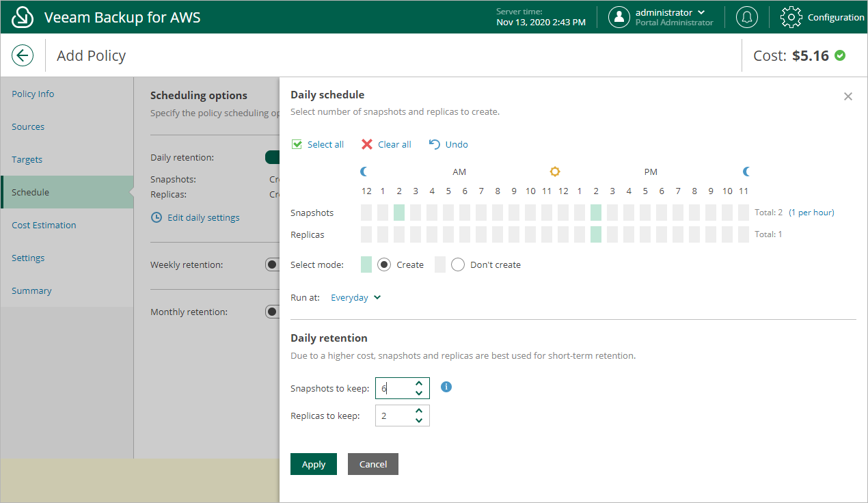Image resolution: width=868 pixels, height=503 pixels.
Task: Select the Schedule step
Action: (67, 192)
